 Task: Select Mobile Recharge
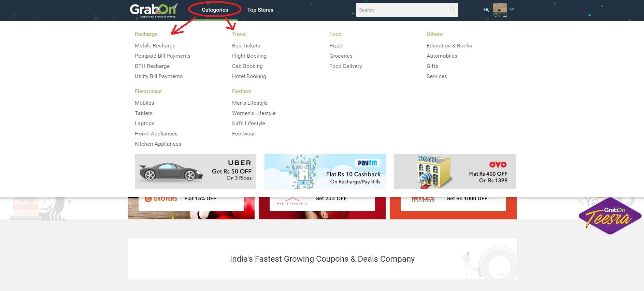tap(155, 46)
